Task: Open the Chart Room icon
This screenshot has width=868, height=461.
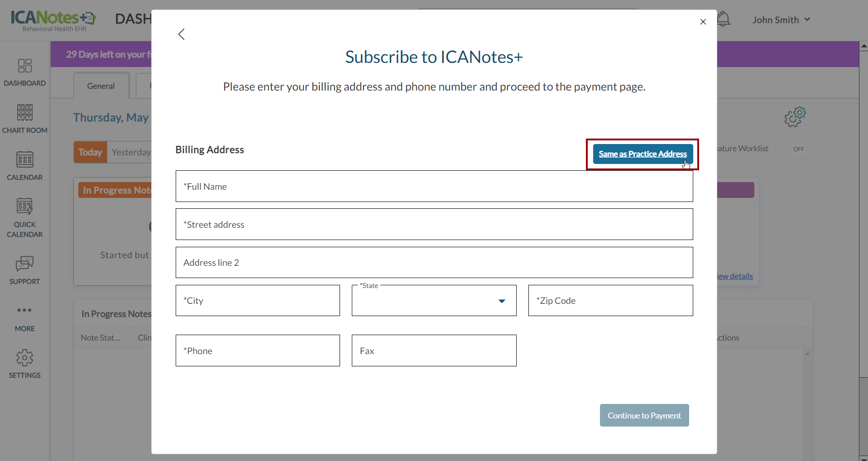Action: point(25,113)
